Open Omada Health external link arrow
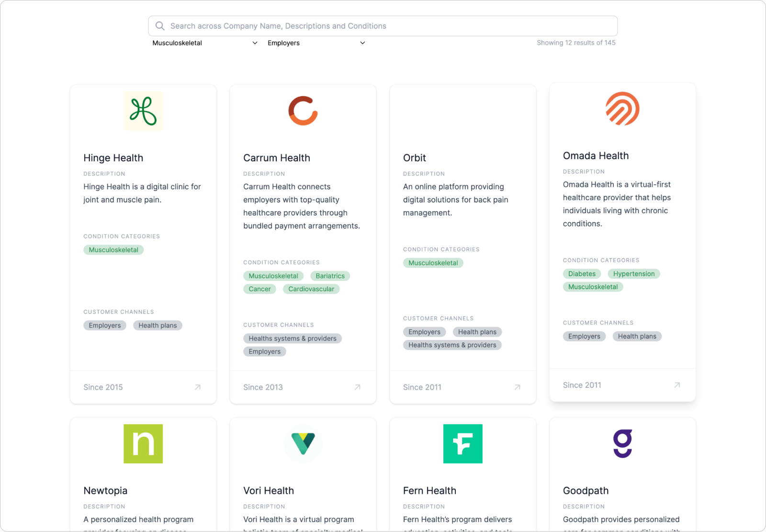The height and width of the screenshot is (532, 766). 677,385
